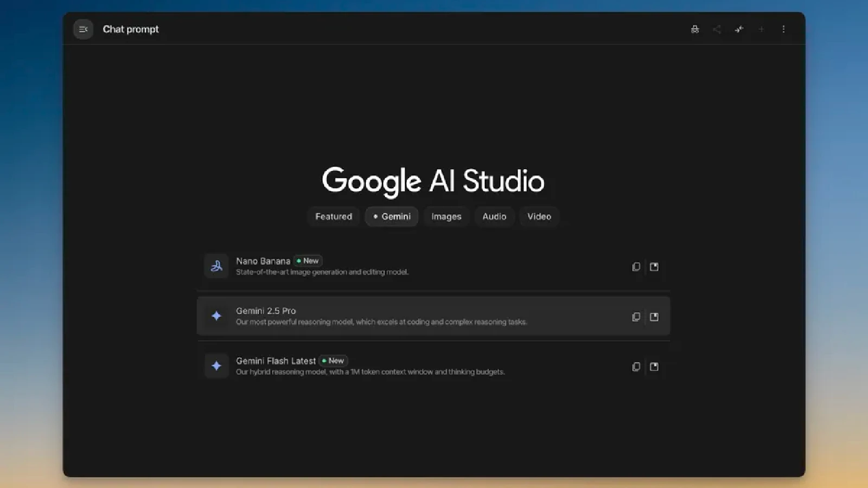Image resolution: width=868 pixels, height=488 pixels.
Task: Toggle the sidebar navigation panel icon
Action: point(83,29)
